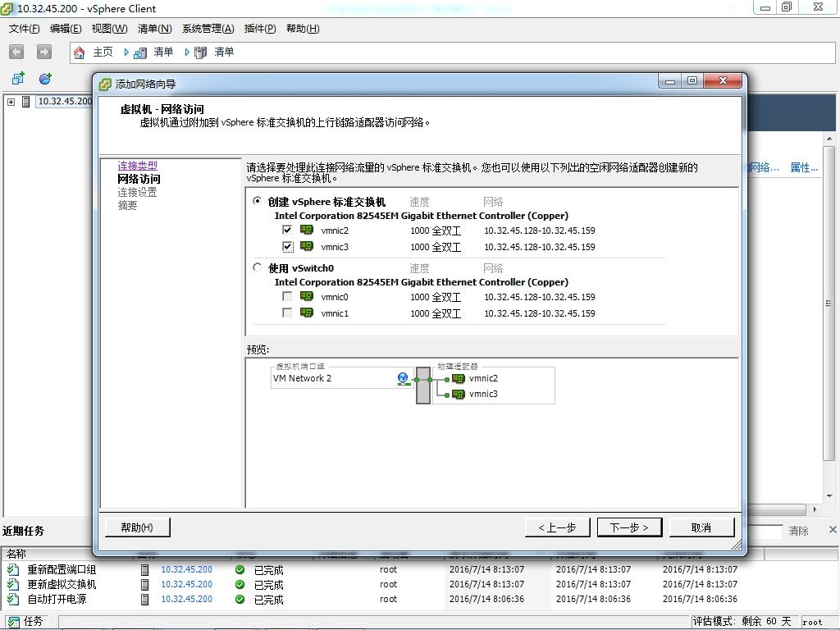Click host link in 更新虚拟交换机 row
The width and height of the screenshot is (840, 630).
coord(186,584)
